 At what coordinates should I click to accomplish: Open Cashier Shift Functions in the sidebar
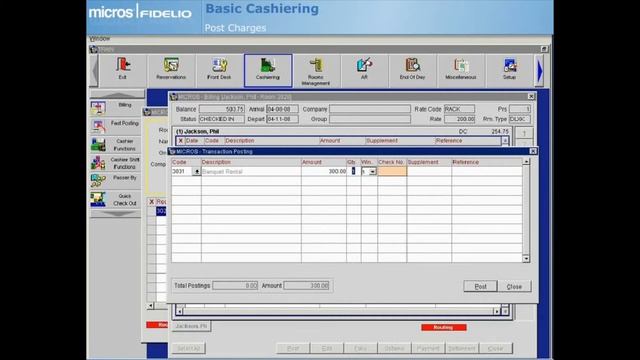[x=116, y=163]
